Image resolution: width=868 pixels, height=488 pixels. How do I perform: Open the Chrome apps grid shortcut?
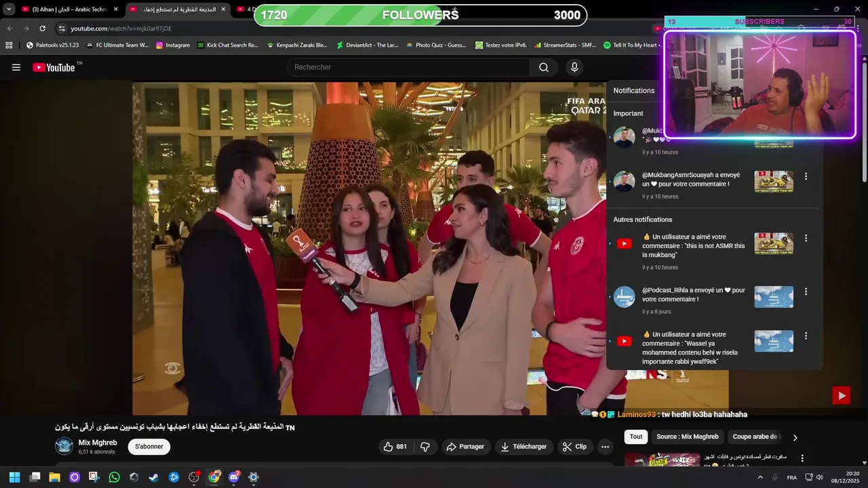pyautogui.click(x=9, y=45)
